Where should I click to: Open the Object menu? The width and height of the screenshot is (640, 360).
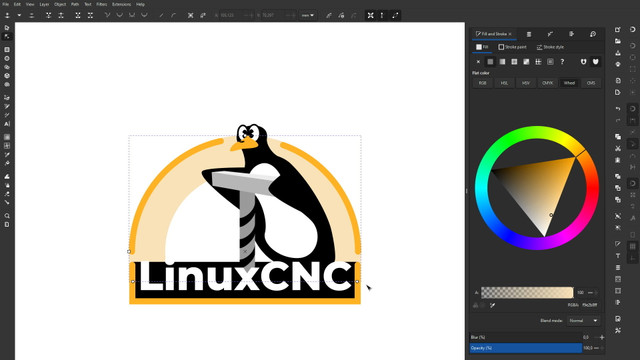tap(60, 4)
